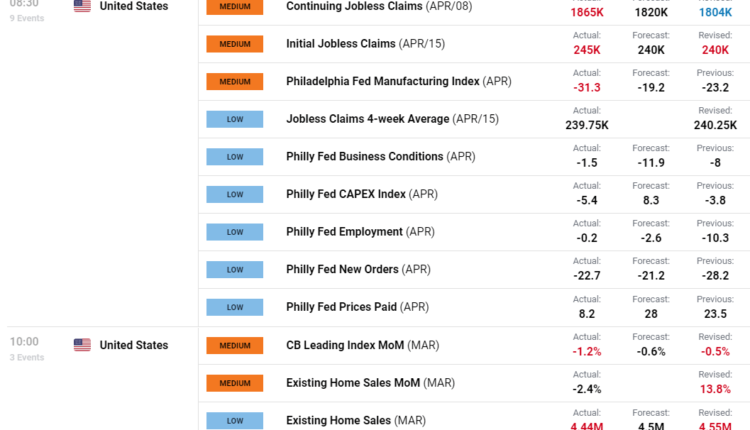Click the actual value 245K for Initial Jobless Claims
The image size is (750, 430).
coord(587,50)
